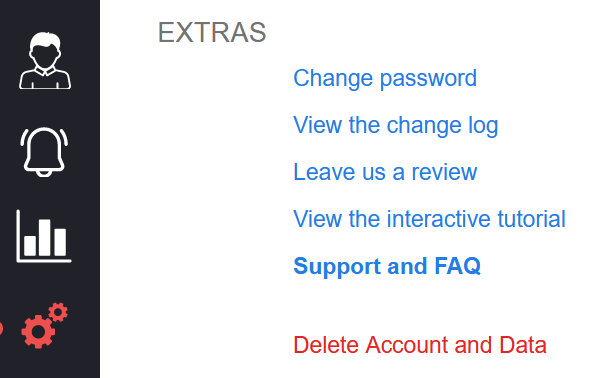Image resolution: width=608 pixels, height=378 pixels.
Task: Click the small red gear in settings icon
Action: tap(58, 312)
